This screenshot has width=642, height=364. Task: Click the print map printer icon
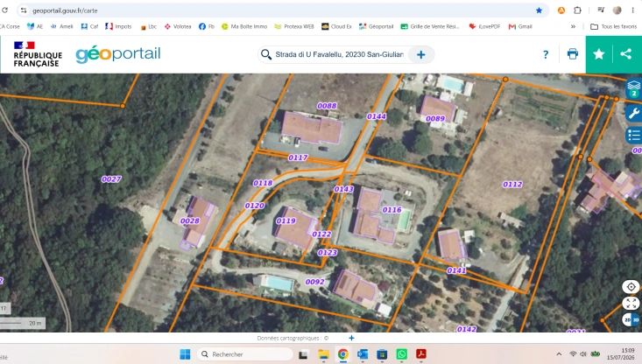pyautogui.click(x=573, y=54)
